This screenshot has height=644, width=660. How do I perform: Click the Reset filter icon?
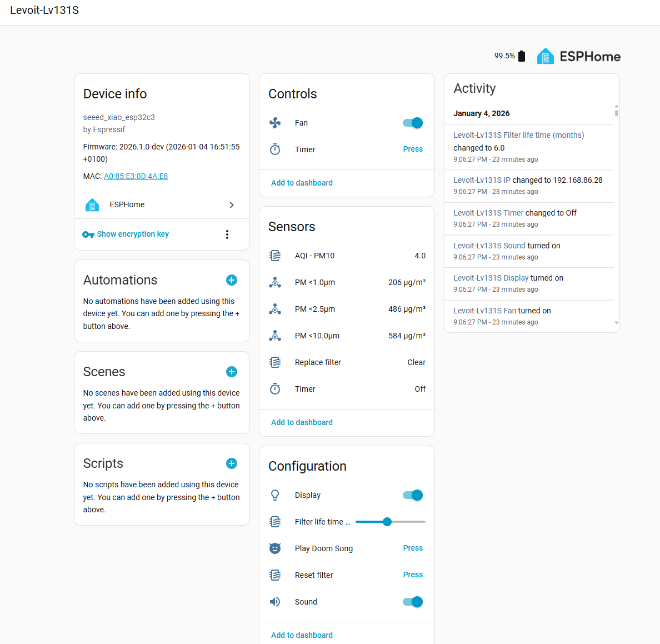click(275, 576)
